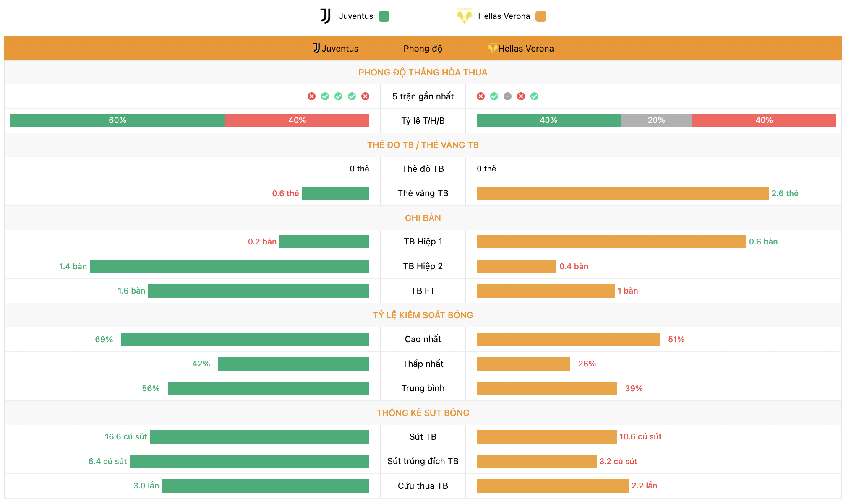Click Juventus 1.4 bàn value

73,266
